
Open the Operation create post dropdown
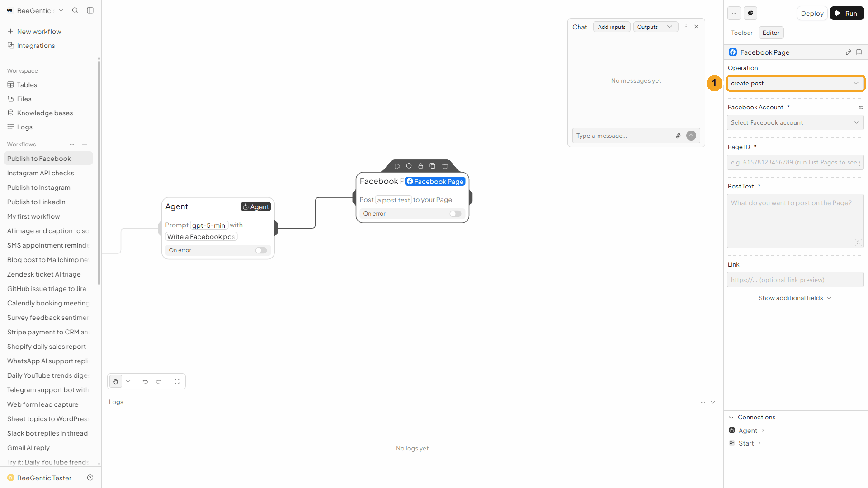tap(795, 83)
